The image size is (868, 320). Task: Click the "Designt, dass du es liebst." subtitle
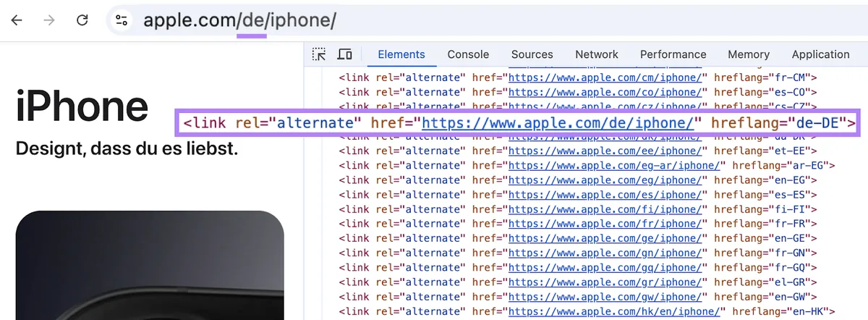pos(127,150)
